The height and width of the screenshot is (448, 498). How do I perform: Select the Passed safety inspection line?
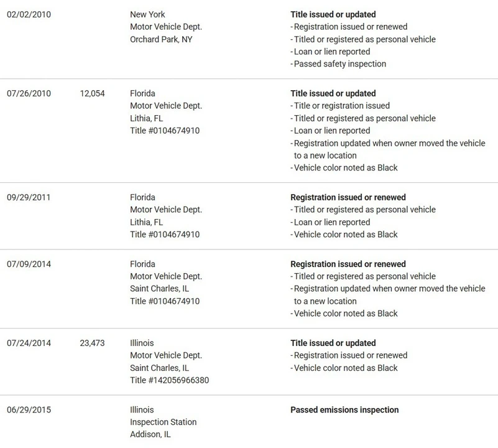click(x=338, y=64)
